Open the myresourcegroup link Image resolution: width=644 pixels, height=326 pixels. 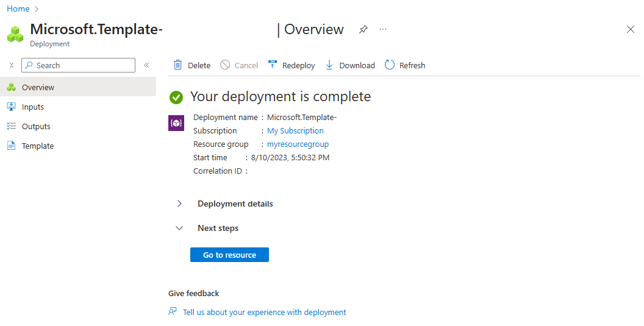[298, 144]
